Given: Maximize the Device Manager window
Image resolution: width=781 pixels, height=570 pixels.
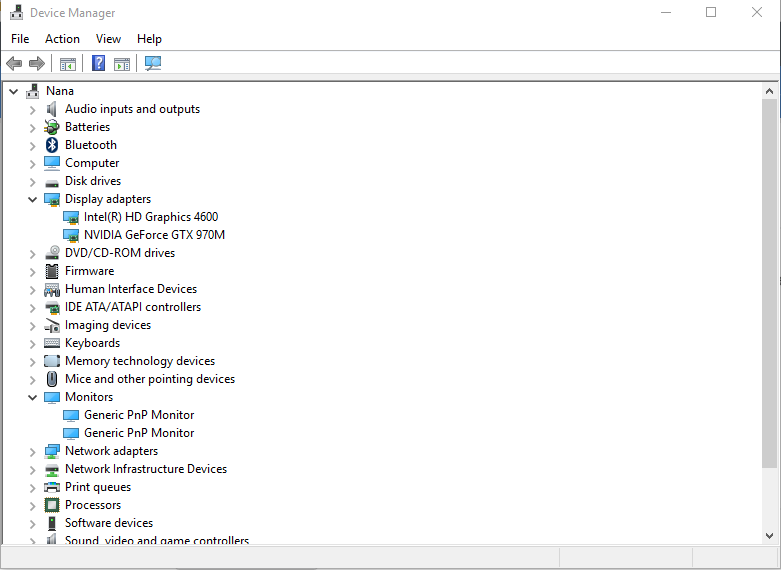Looking at the screenshot, I should [x=711, y=12].
